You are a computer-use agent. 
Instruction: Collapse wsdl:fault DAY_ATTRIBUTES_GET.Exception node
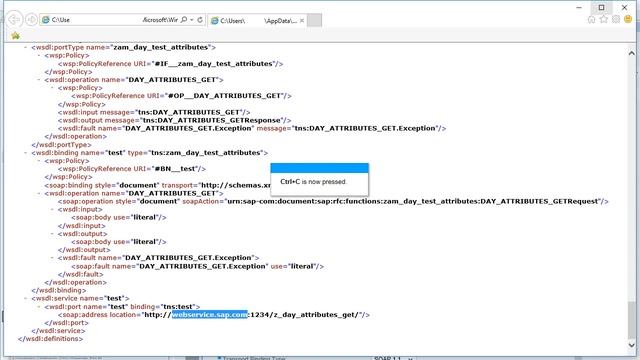(x=52, y=258)
